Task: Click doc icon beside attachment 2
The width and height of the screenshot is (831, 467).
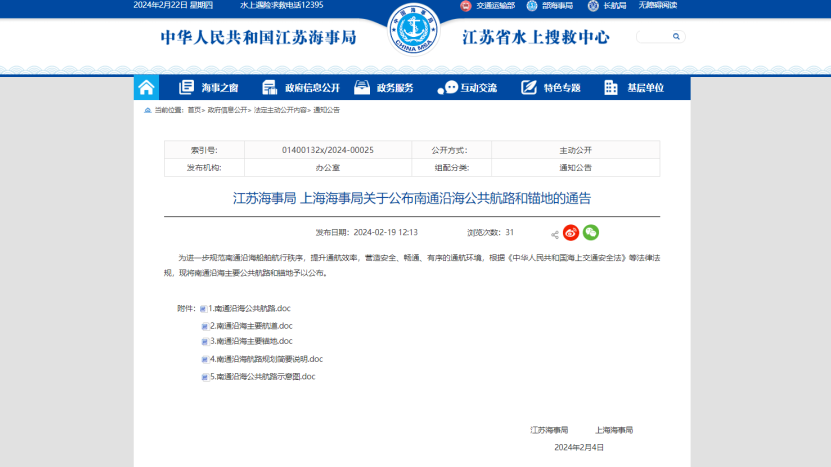Action: pyautogui.click(x=205, y=327)
